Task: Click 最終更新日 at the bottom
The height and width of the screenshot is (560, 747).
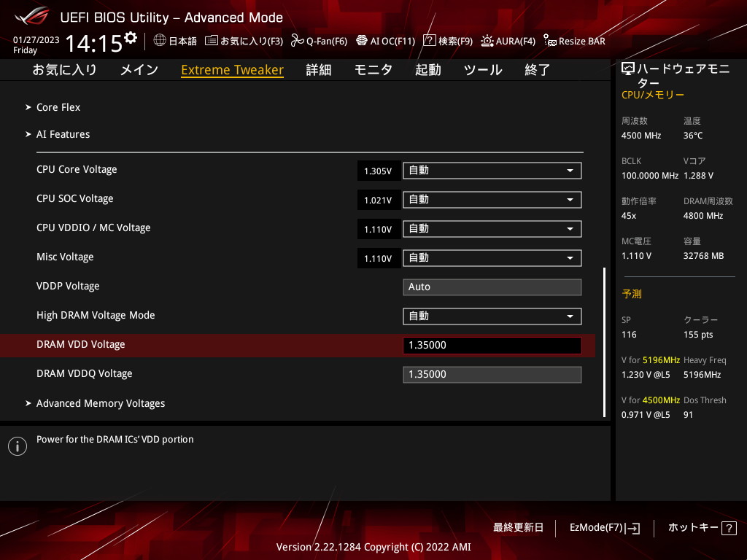Action: [518, 528]
